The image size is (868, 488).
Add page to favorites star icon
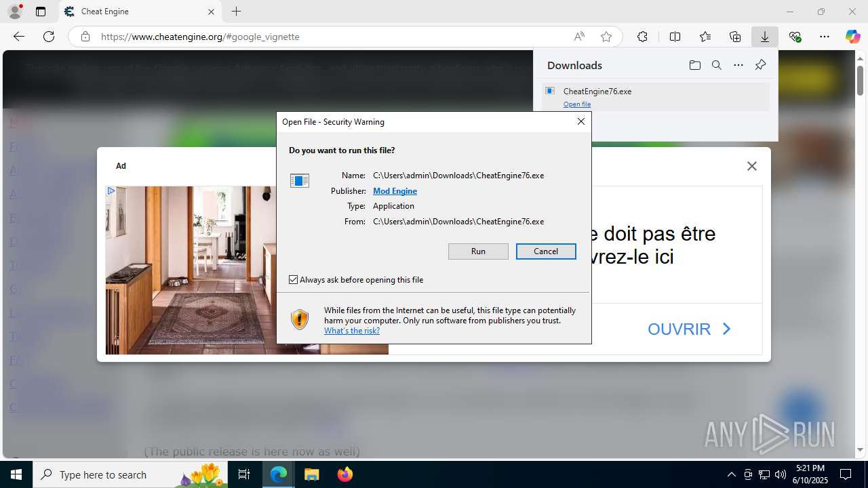coord(606,37)
